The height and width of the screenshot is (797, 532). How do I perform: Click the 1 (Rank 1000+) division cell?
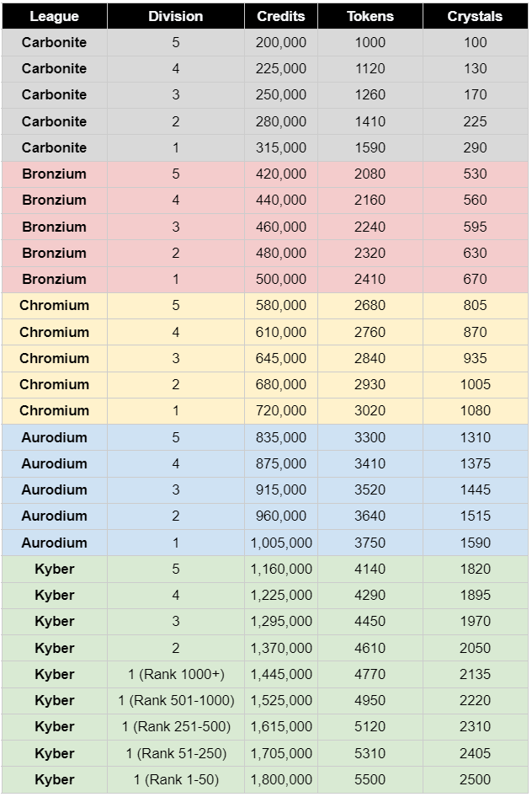175,674
